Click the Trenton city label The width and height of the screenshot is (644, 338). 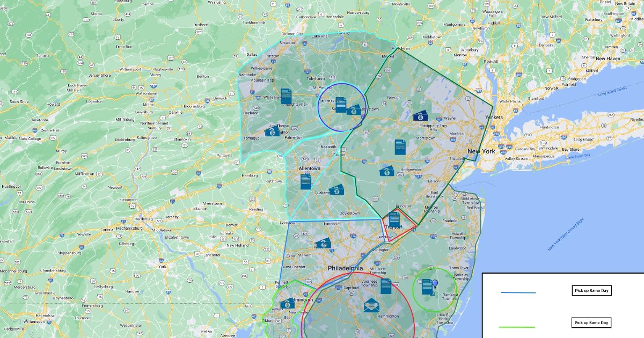[393, 227]
